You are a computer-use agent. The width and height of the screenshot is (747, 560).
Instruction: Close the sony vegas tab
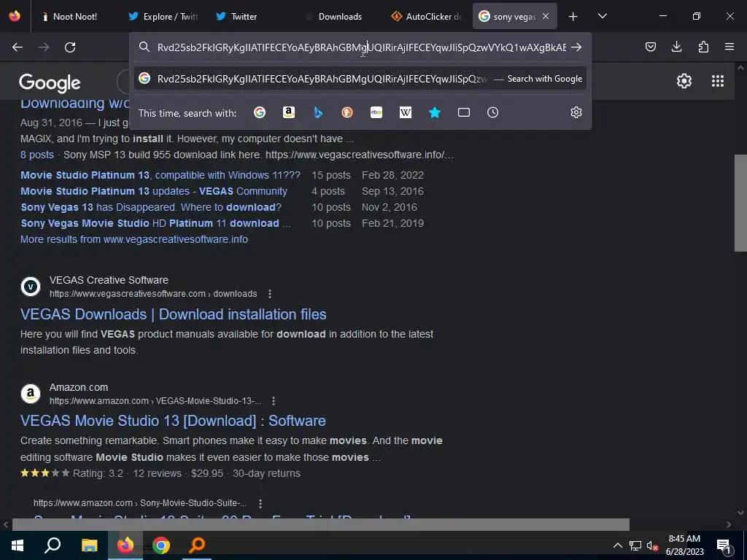546,16
